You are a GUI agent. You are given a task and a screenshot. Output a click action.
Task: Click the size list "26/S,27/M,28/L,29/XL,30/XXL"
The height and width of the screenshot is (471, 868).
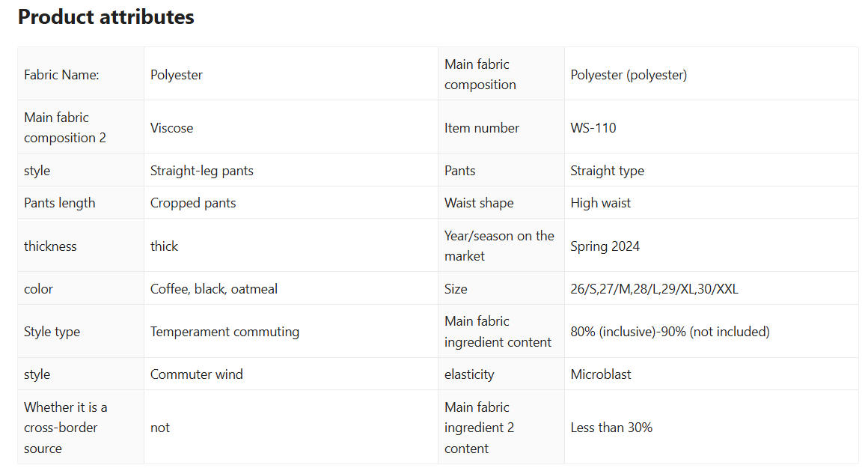tap(654, 289)
